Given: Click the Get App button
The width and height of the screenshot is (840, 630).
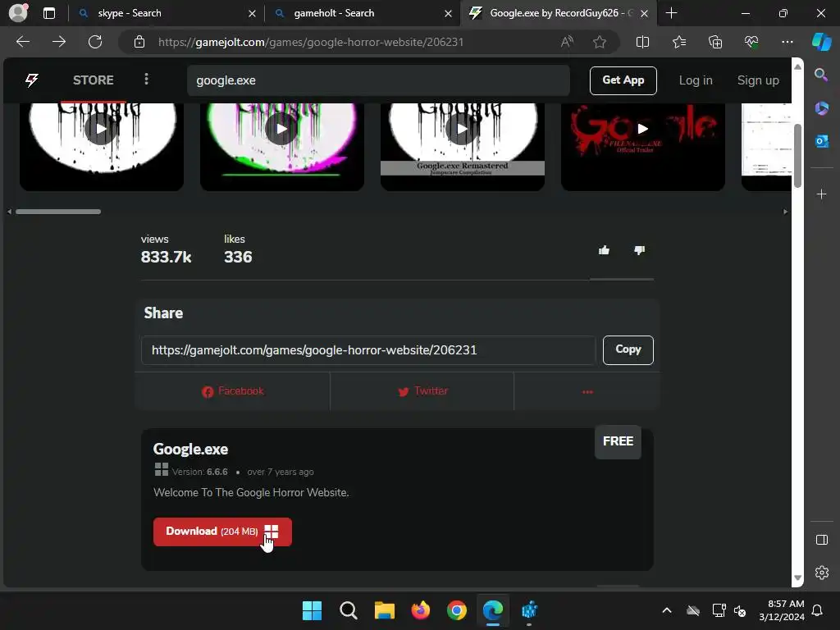Looking at the screenshot, I should pyautogui.click(x=623, y=80).
